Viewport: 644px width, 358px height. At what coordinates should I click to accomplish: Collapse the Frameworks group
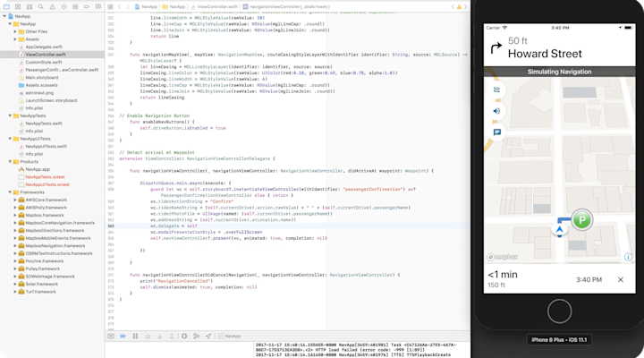click(10, 192)
